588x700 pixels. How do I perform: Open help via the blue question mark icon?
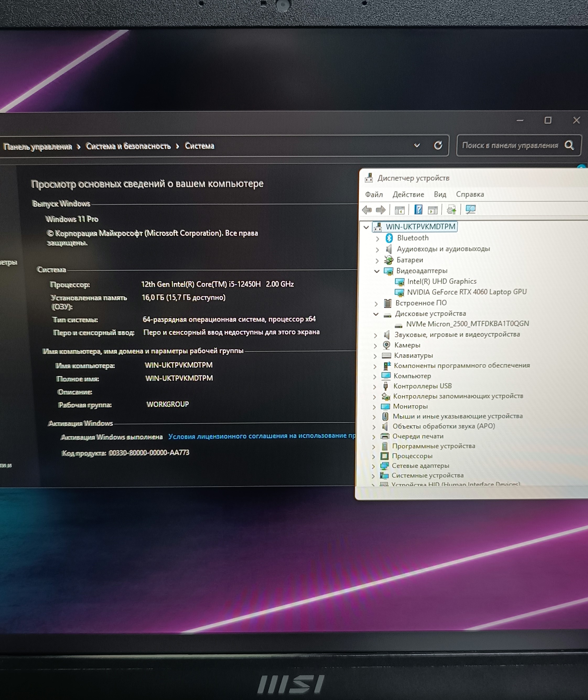[x=418, y=210]
